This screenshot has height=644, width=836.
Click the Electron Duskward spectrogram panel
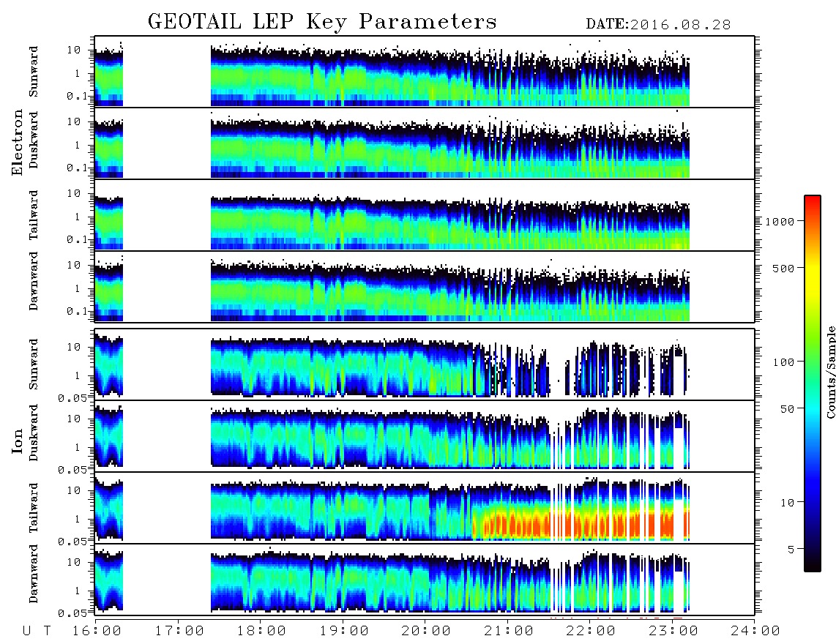(x=425, y=143)
